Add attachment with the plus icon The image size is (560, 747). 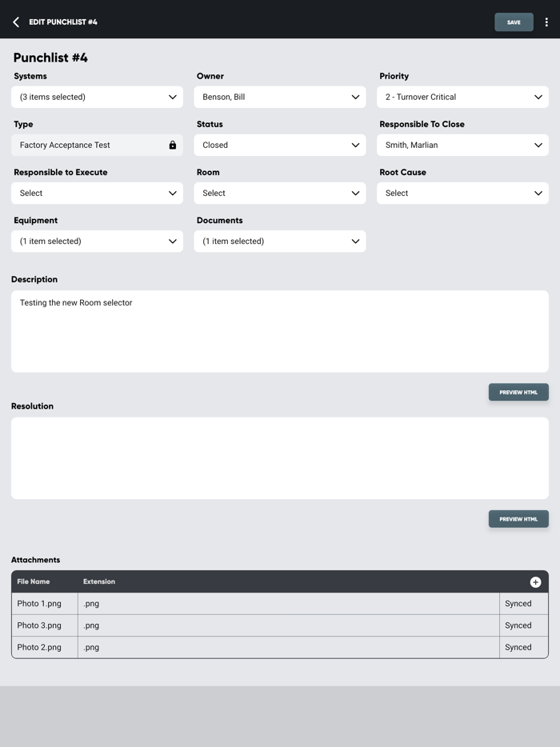(x=535, y=582)
